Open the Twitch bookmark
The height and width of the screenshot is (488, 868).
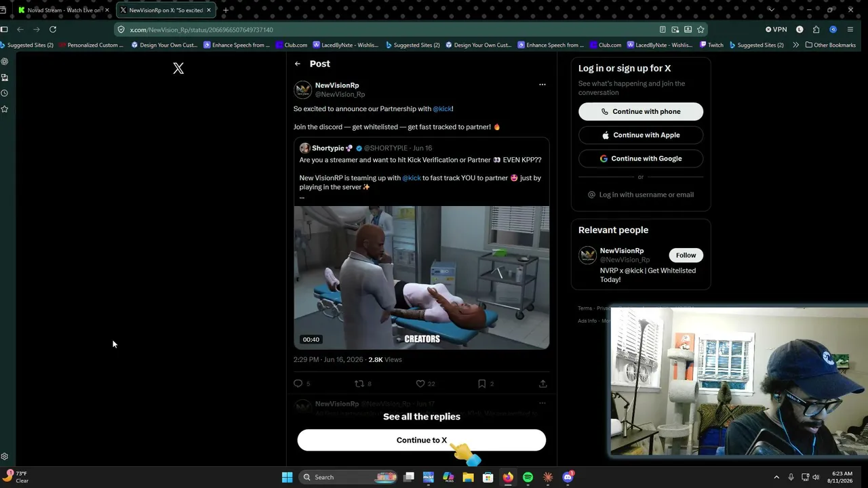tap(711, 45)
